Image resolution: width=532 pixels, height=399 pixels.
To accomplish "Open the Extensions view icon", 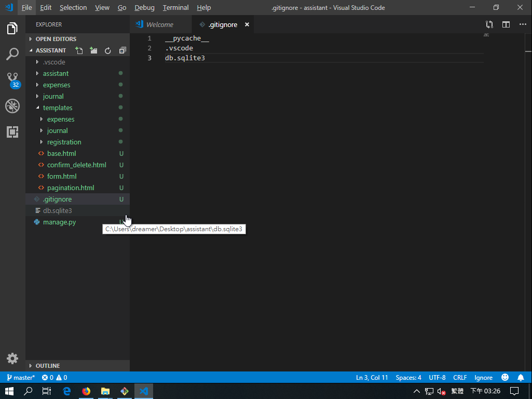I will [12, 132].
